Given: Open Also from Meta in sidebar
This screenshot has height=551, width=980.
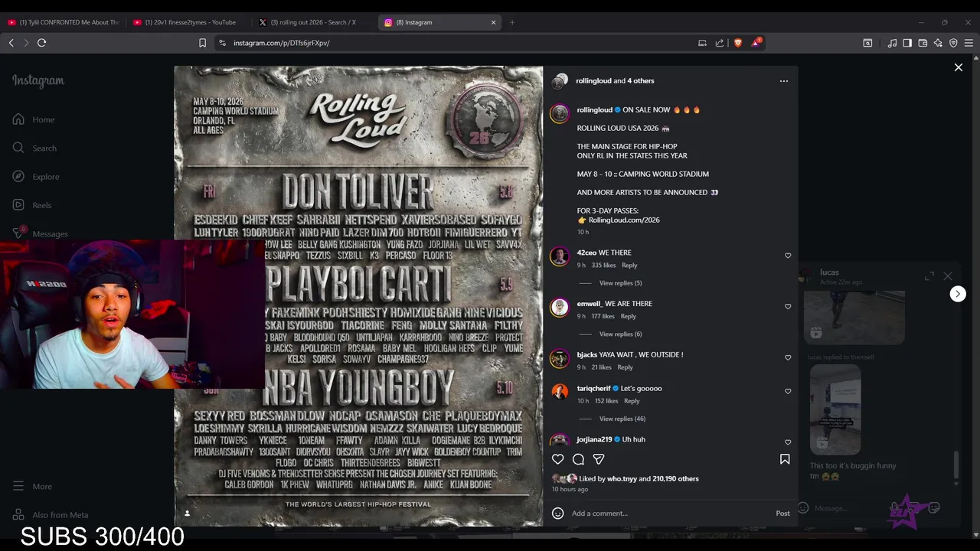Looking at the screenshot, I should point(51,515).
